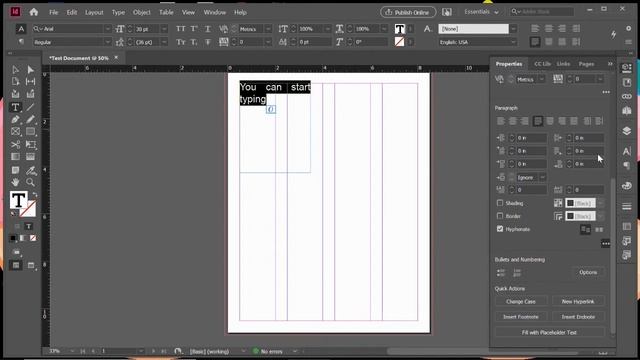Open the font family Arial dropdown
Image resolution: width=640 pixels, height=360 pixels.
[107, 29]
